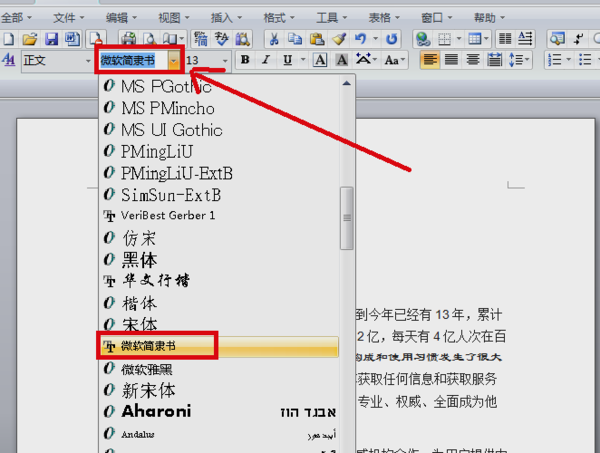Viewport: 600px width, 453px height.
Task: Open the 编辑 menu
Action: pos(121,18)
